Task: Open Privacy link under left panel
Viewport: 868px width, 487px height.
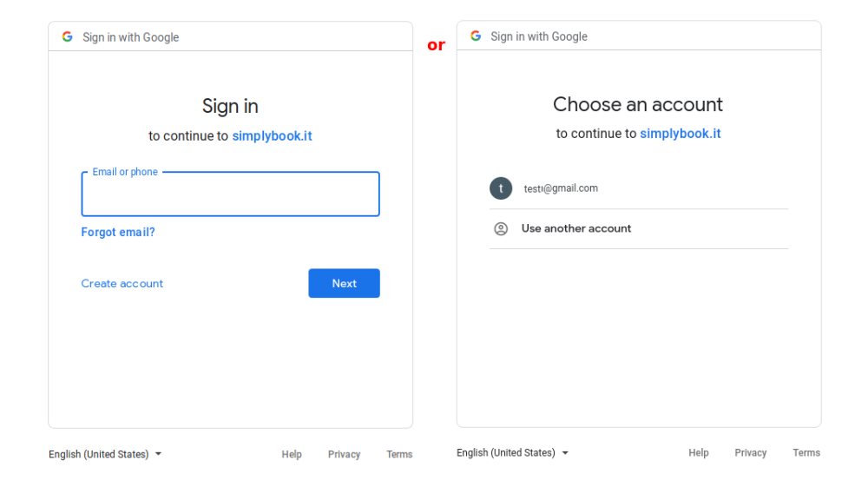Action: (344, 455)
